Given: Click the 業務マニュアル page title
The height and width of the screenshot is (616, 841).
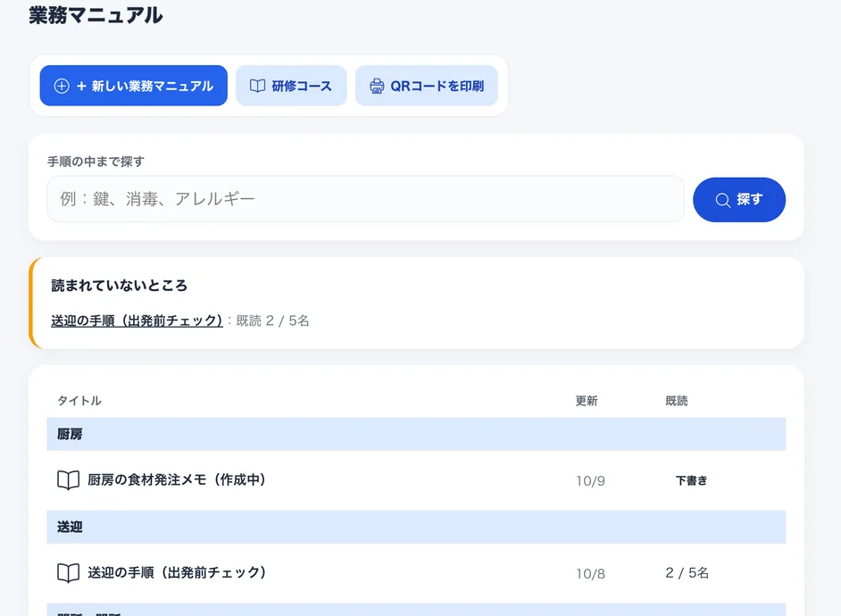Looking at the screenshot, I should 96,15.
